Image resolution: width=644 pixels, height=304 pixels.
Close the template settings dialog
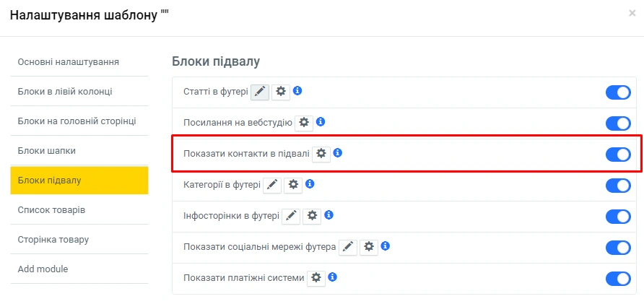pyautogui.click(x=632, y=14)
